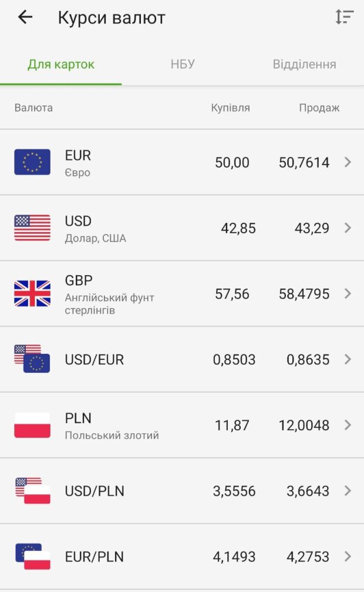Open the sort order icon
The image size is (364, 592).
tap(345, 17)
